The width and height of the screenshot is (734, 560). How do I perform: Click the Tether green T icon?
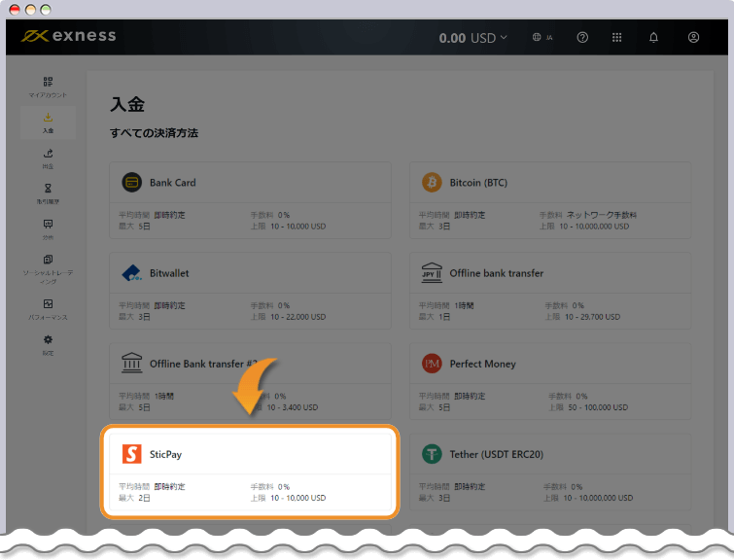(432, 454)
